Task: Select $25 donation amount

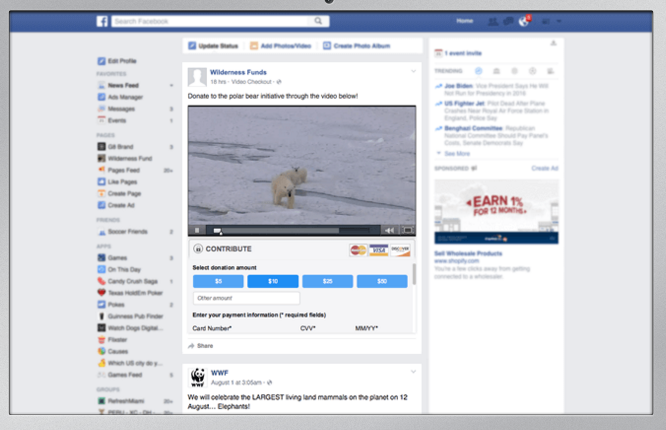Action: click(x=327, y=281)
